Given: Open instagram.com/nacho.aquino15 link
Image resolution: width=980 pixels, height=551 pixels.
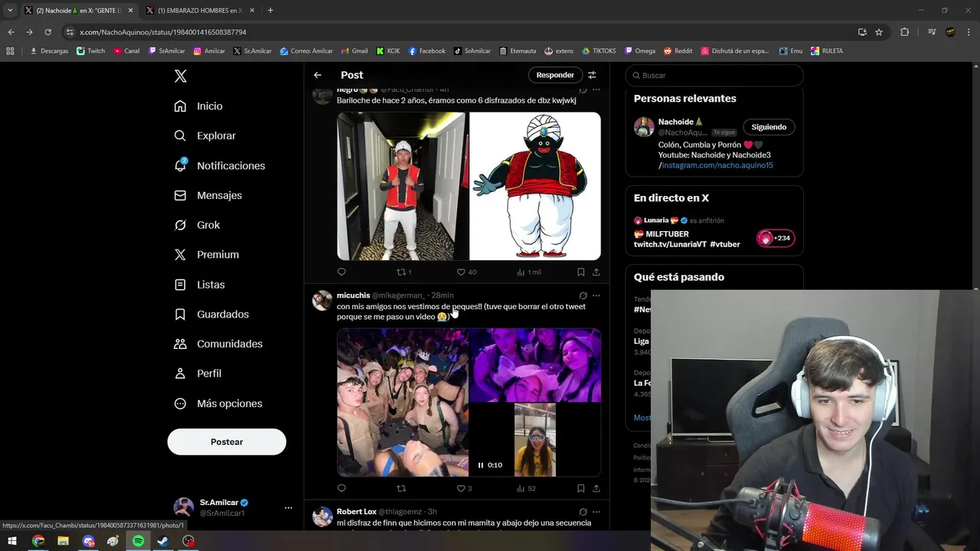Looking at the screenshot, I should point(717,165).
